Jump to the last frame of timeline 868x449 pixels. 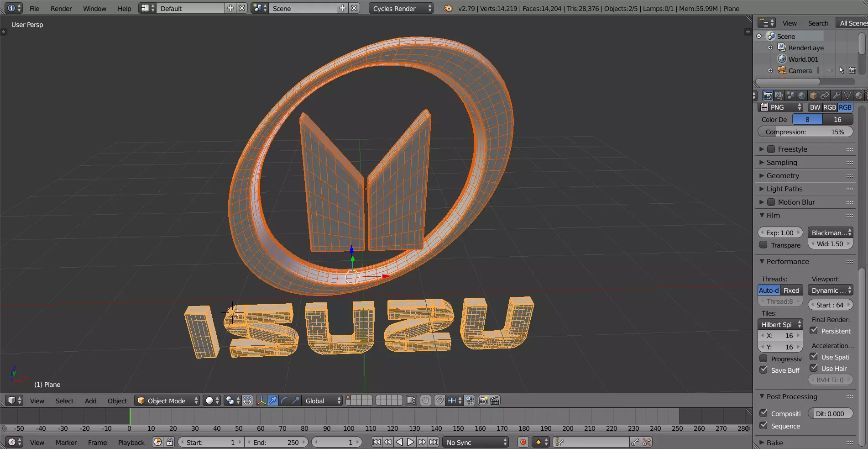pyautogui.click(x=434, y=442)
